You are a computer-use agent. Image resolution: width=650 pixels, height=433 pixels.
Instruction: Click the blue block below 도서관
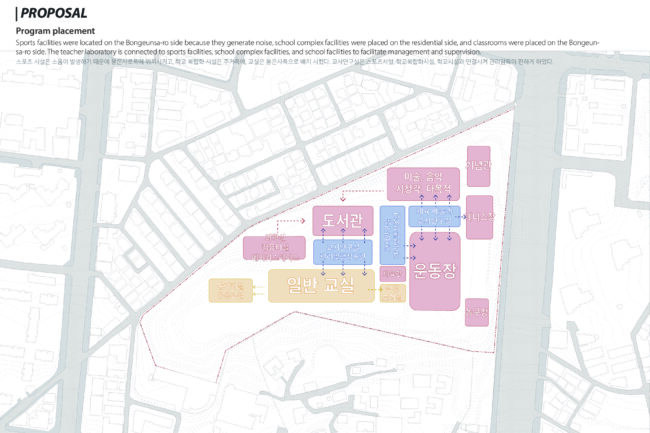[x=342, y=252]
